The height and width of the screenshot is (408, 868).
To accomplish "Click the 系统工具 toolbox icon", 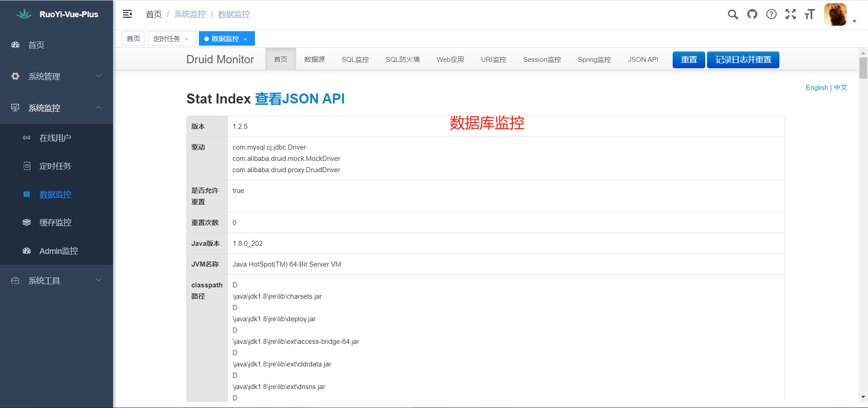I will coord(15,281).
